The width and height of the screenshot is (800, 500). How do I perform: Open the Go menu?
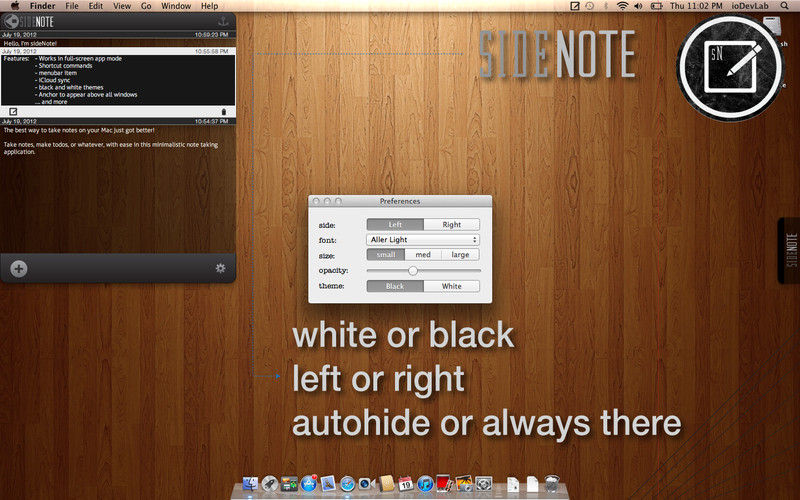tap(146, 6)
